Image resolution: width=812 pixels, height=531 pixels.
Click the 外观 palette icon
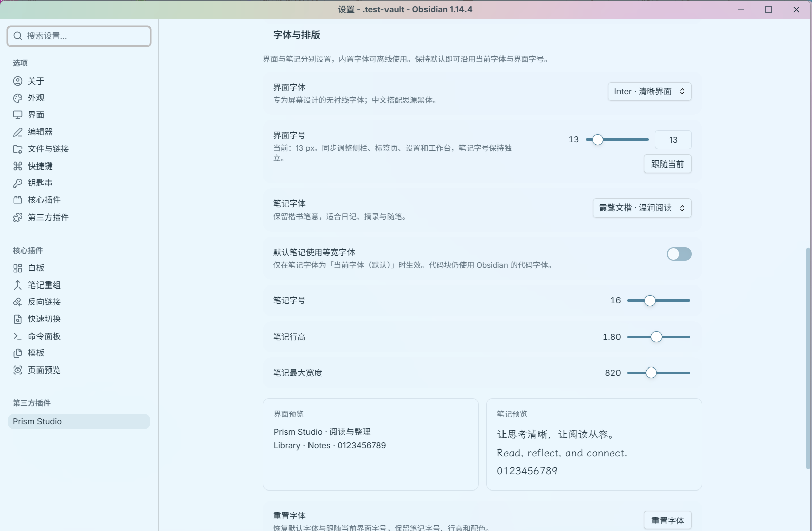(18, 98)
